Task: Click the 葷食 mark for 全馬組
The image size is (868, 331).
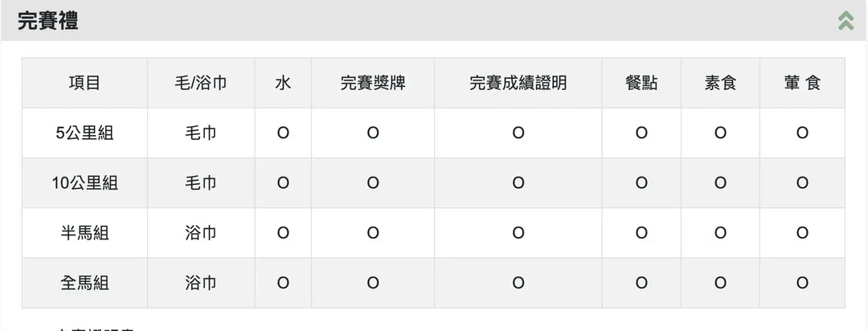Action: coord(802,283)
